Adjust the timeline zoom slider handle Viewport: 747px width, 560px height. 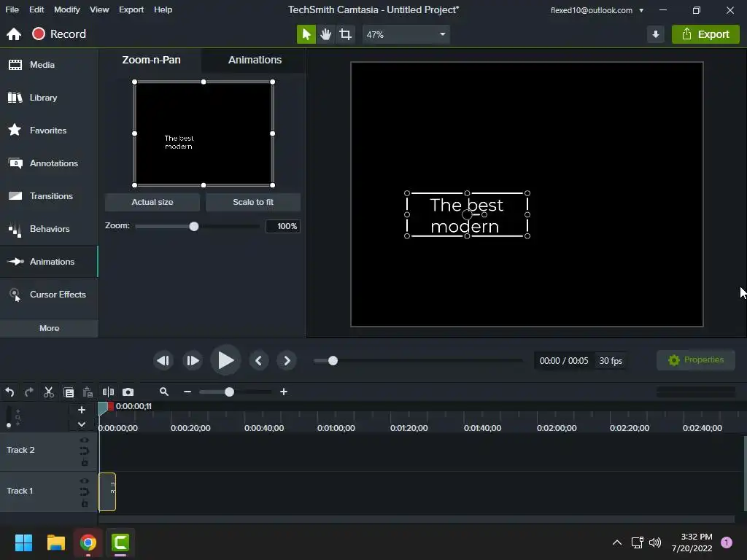(x=229, y=392)
